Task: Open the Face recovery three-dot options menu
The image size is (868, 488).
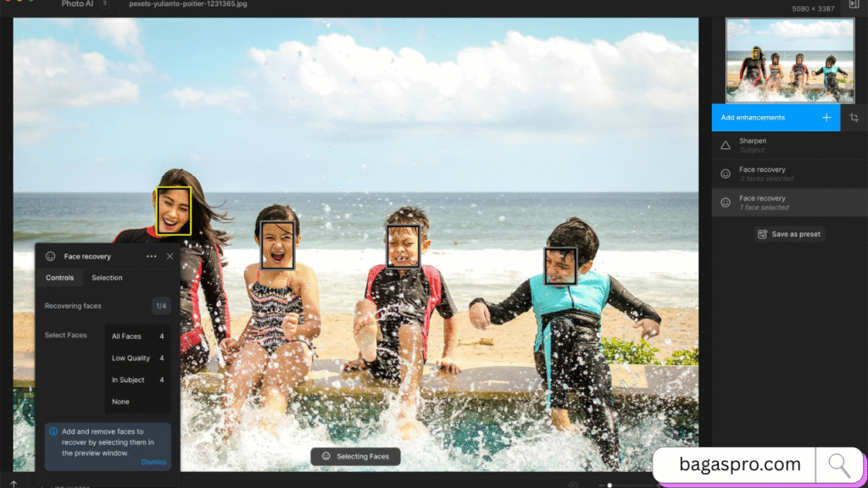Action: pyautogui.click(x=152, y=256)
